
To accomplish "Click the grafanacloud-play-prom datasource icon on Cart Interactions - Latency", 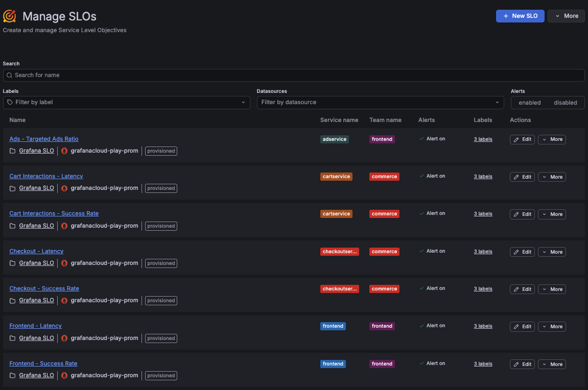I will coord(64,188).
